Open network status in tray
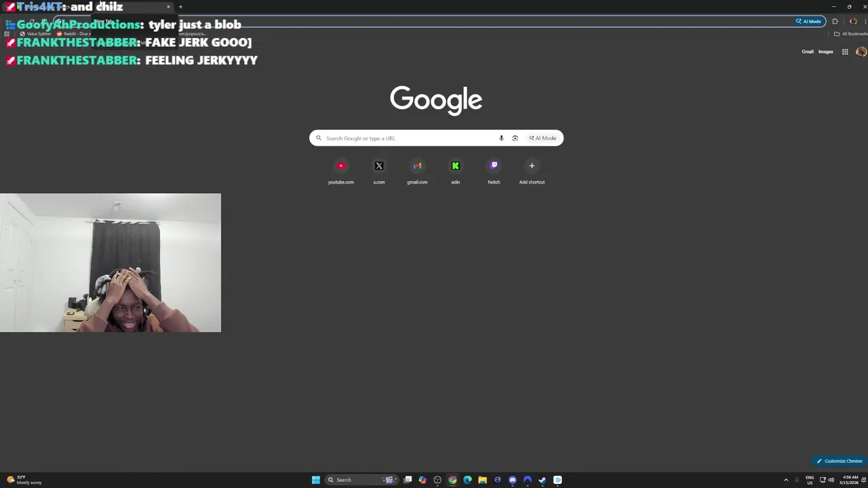Screen dimensions: 868x488 point(823,480)
